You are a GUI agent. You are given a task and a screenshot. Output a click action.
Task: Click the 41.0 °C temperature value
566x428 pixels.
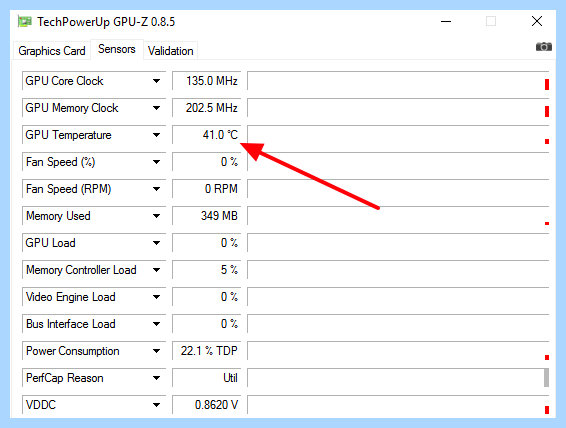click(x=206, y=135)
